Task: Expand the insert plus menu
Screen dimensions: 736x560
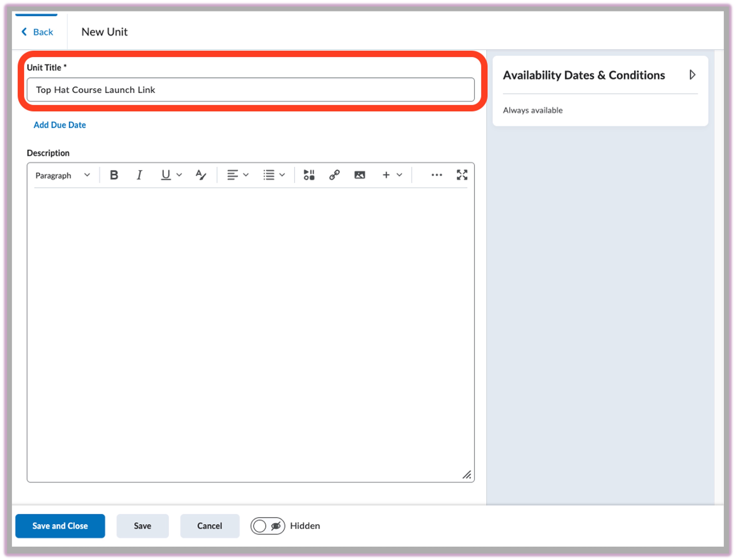Action: pos(392,175)
